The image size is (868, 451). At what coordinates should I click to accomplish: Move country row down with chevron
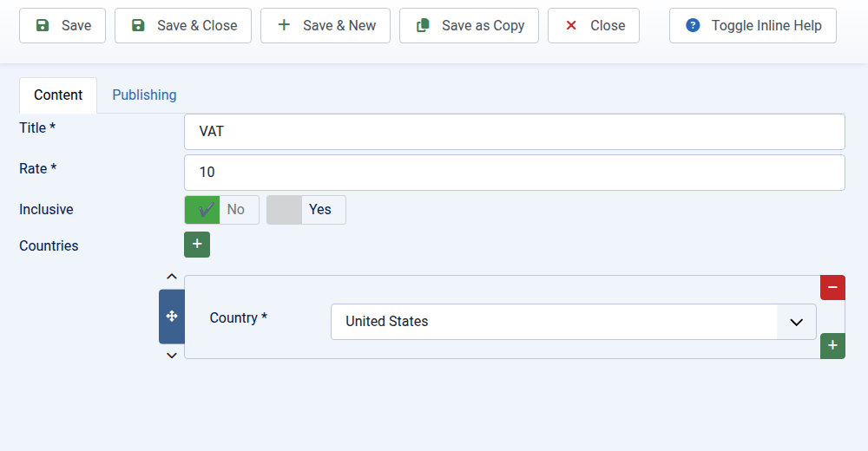pos(172,355)
